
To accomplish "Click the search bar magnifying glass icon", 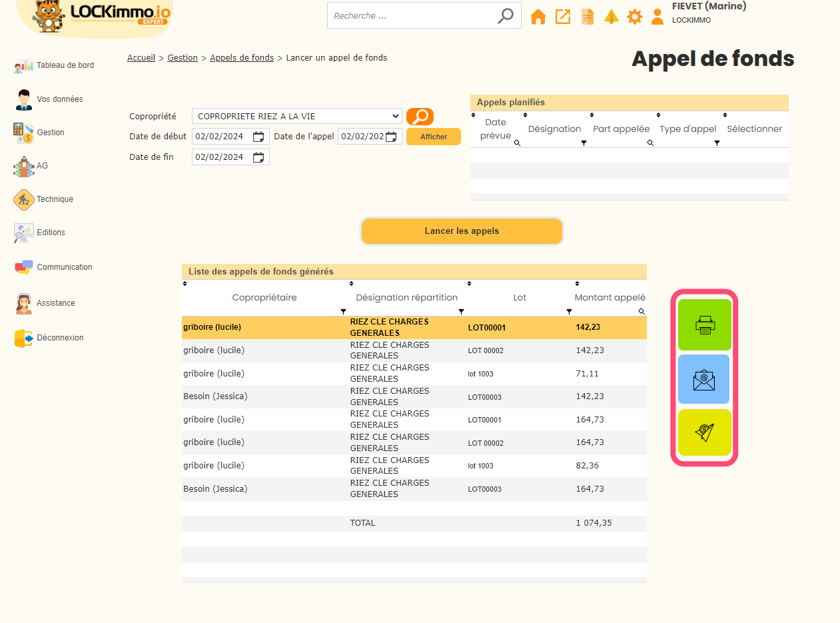I will (506, 15).
